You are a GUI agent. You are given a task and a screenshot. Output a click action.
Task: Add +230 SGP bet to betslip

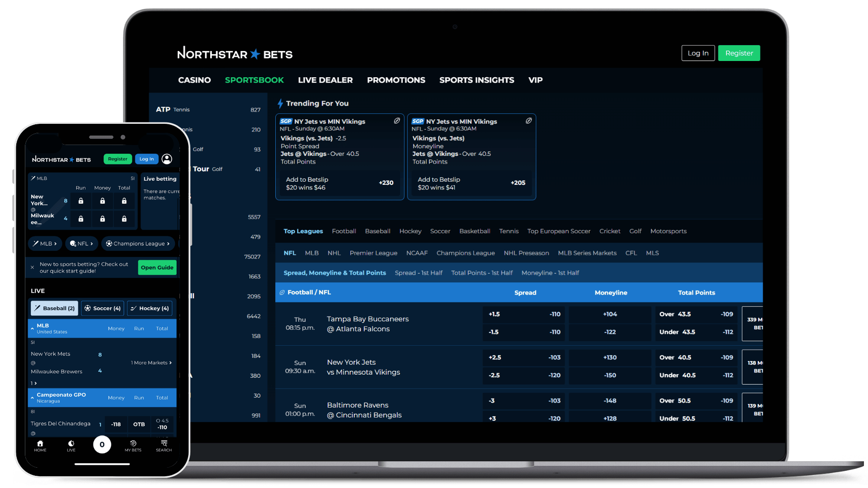pyautogui.click(x=340, y=183)
